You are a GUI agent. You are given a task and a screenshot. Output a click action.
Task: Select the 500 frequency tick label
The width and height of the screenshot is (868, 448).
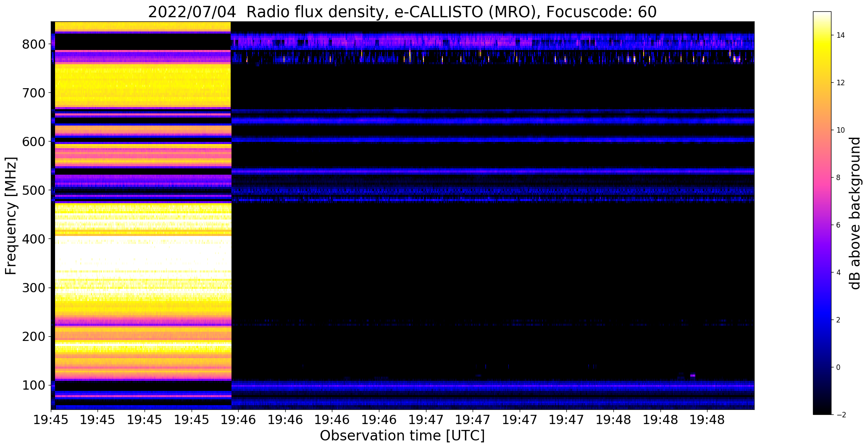(33, 190)
